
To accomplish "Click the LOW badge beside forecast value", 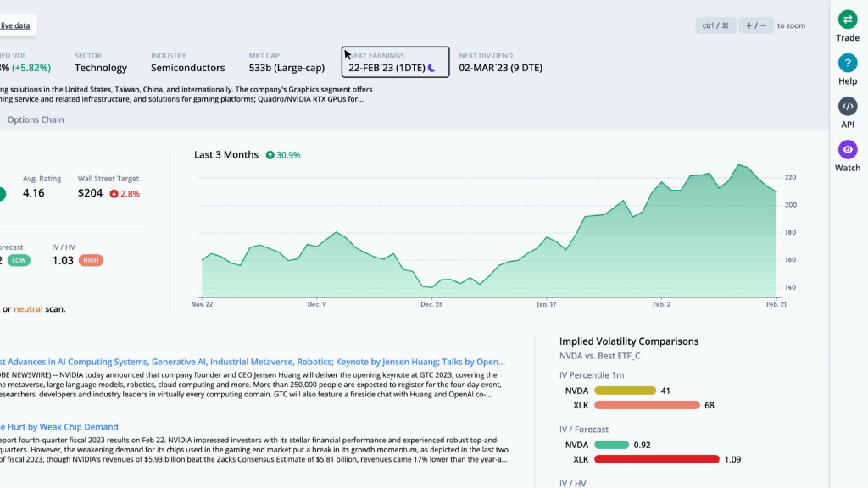I will [x=18, y=260].
